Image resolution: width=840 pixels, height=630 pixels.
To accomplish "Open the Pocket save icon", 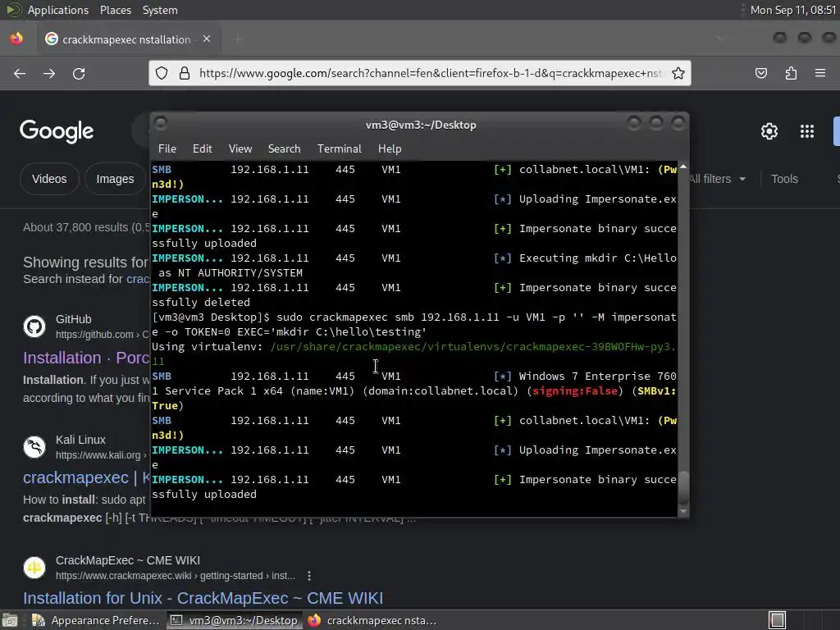I will coord(761,73).
